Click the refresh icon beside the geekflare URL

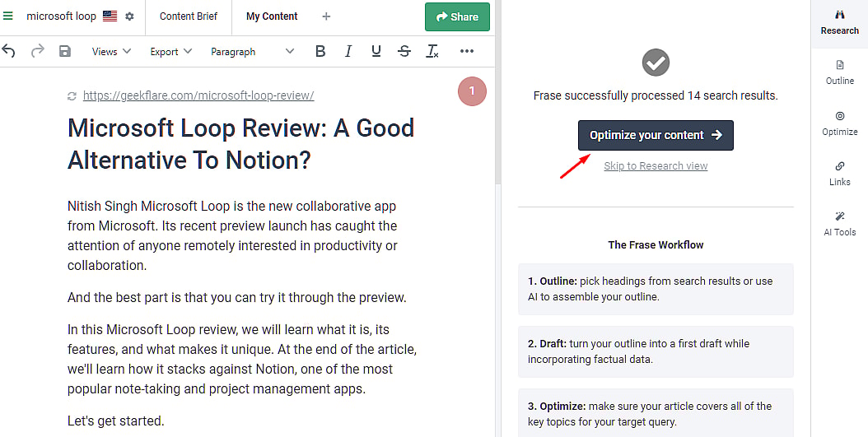pyautogui.click(x=72, y=96)
